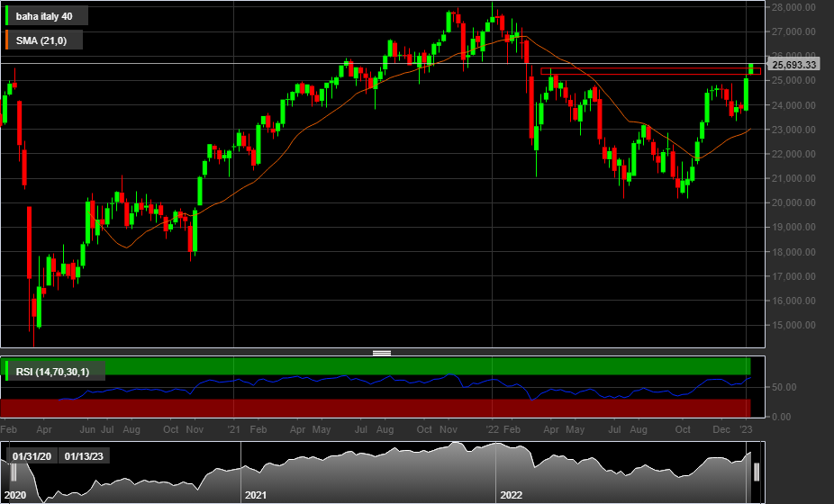Click the 2022 year label in the navigator
The image size is (834, 504).
(x=512, y=495)
